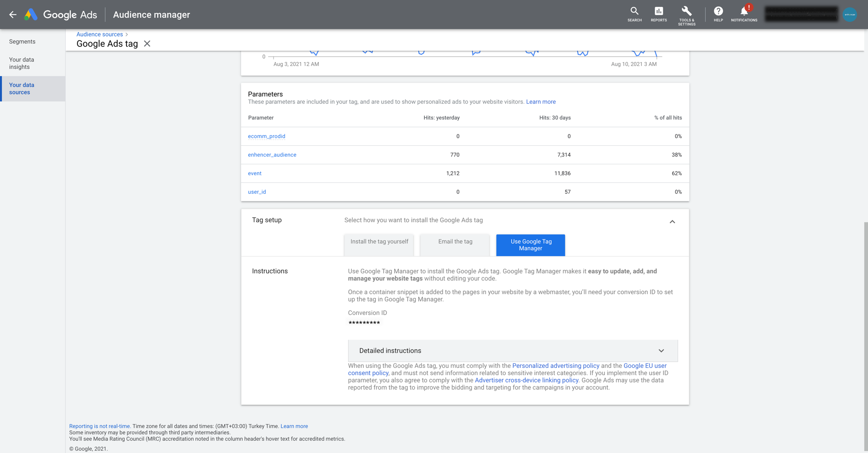Image resolution: width=868 pixels, height=453 pixels.
Task: Go back using the arrow icon
Action: (13, 14)
